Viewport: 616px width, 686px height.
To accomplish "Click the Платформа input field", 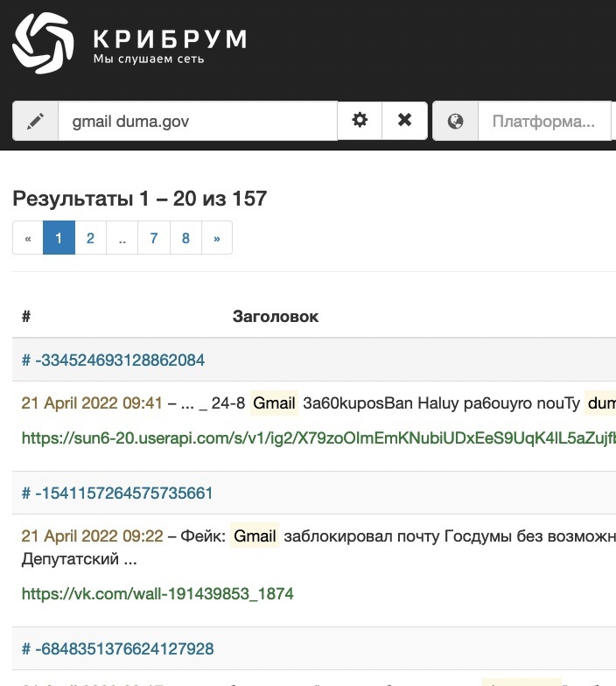I will (x=544, y=121).
